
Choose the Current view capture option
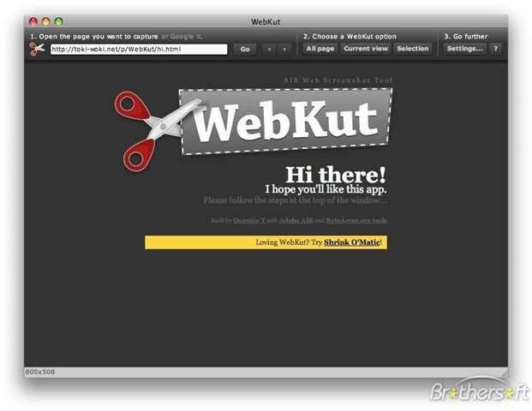tap(366, 49)
